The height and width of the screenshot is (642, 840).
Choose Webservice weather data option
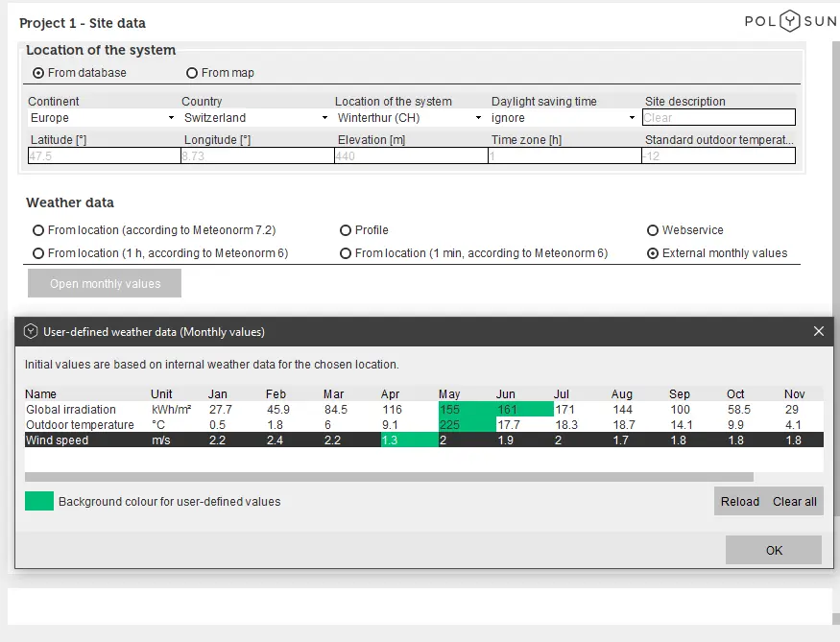tap(653, 230)
